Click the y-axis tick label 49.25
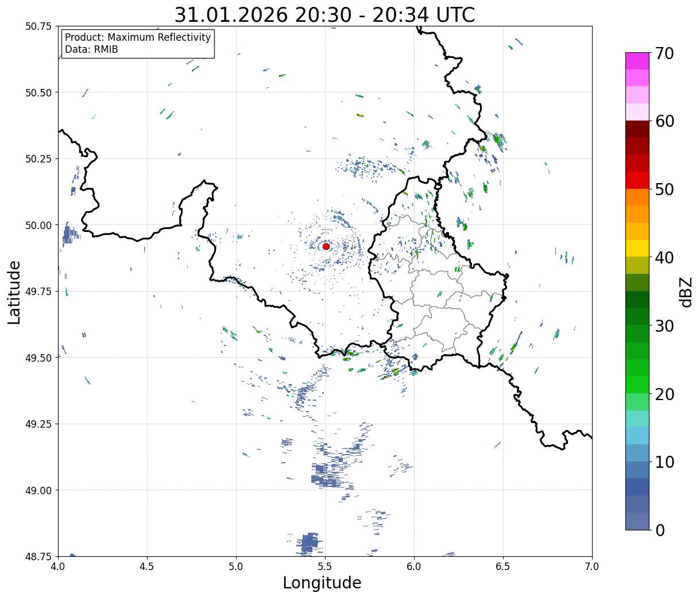The width and height of the screenshot is (700, 597). tap(38, 424)
